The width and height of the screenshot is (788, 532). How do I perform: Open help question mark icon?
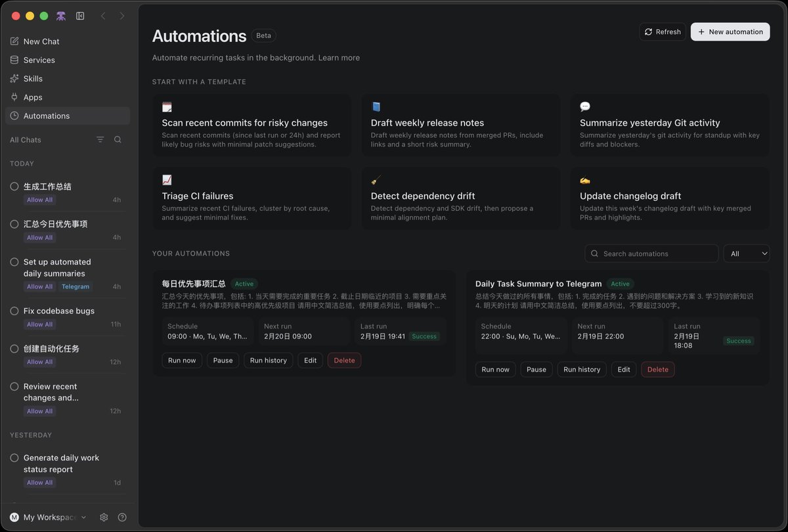(x=122, y=518)
